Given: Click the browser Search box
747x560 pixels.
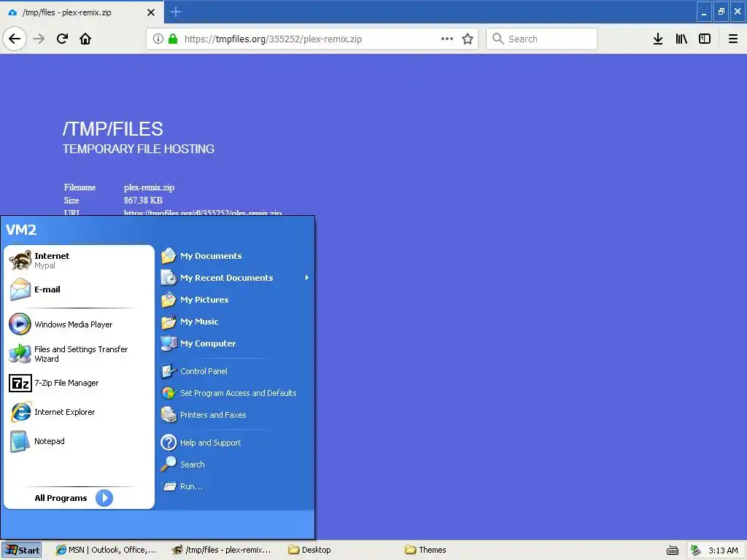Looking at the screenshot, I should click(x=542, y=39).
